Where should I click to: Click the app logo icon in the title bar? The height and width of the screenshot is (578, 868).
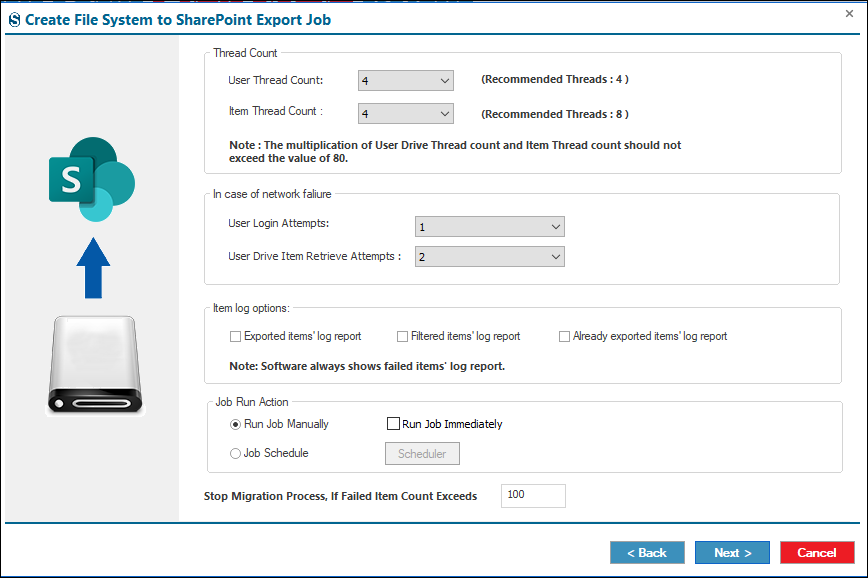14,20
